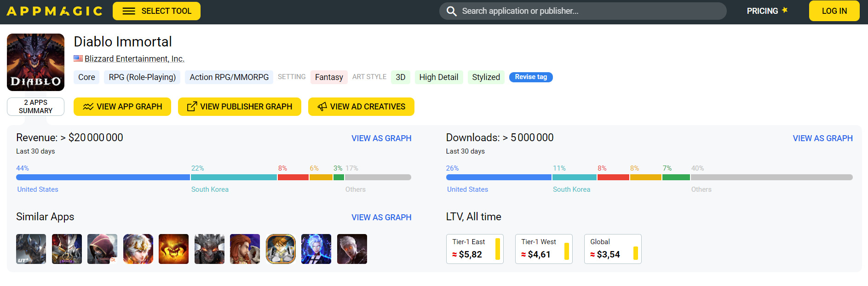This screenshot has height=286, width=868.
Task: Click South Korea label under Downloads
Action: (x=571, y=189)
